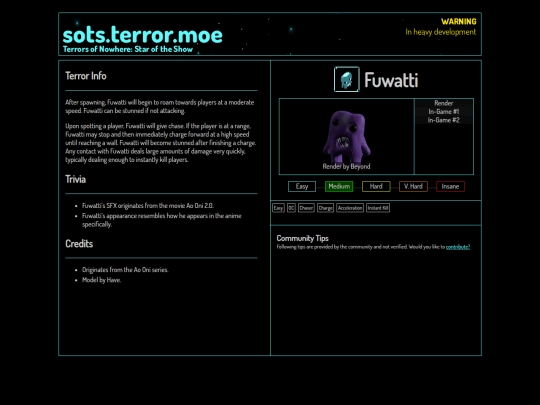This screenshot has width=540, height=405.
Task: Click the Charge tag
Action: 325,208
